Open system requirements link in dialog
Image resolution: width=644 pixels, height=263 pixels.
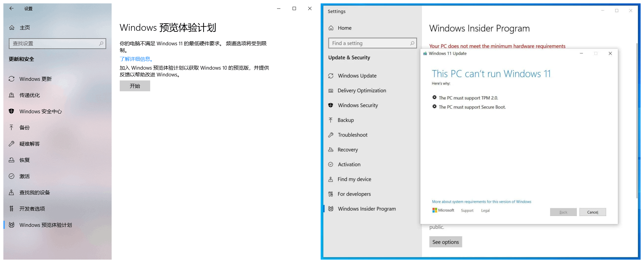pyautogui.click(x=481, y=202)
